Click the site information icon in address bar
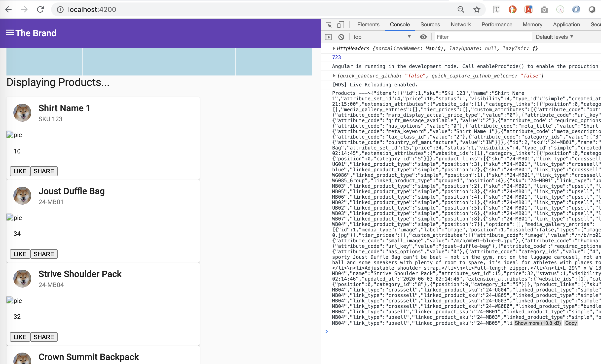This screenshot has height=364, width=601. pos(60,10)
